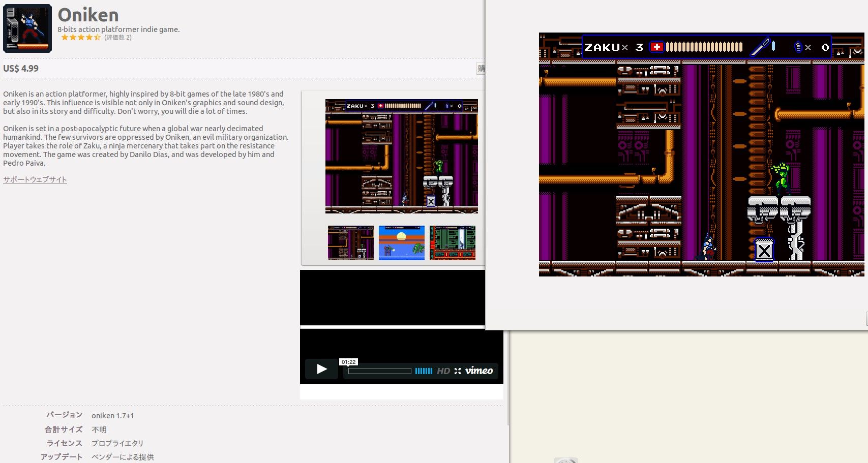Seek within the Vimeo video progress bar
The width and height of the screenshot is (868, 463).
coord(380,371)
